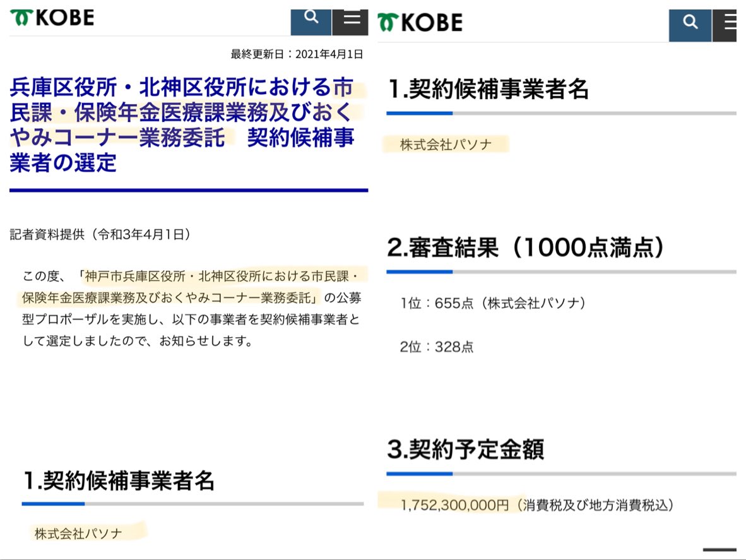Click the KOBE logo on right screenshot
Image resolution: width=746 pixels, height=560 pixels.
(x=420, y=22)
